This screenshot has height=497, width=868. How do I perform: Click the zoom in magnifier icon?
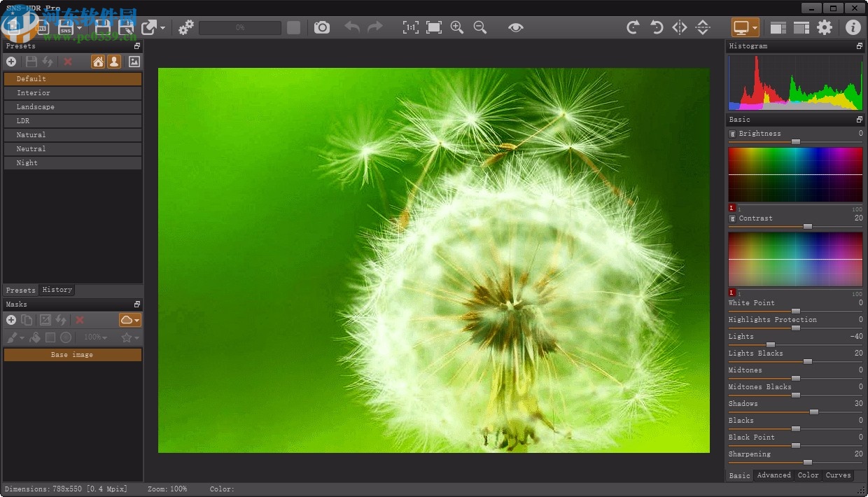pyautogui.click(x=457, y=27)
